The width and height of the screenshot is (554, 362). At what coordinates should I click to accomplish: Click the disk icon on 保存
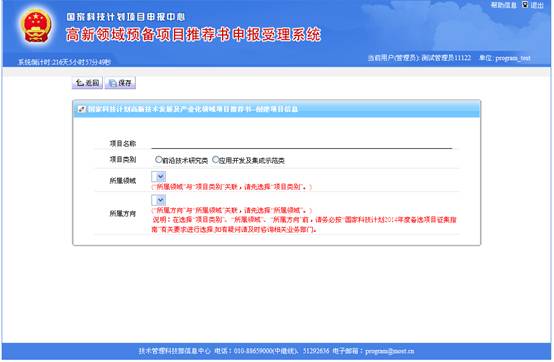[112, 83]
